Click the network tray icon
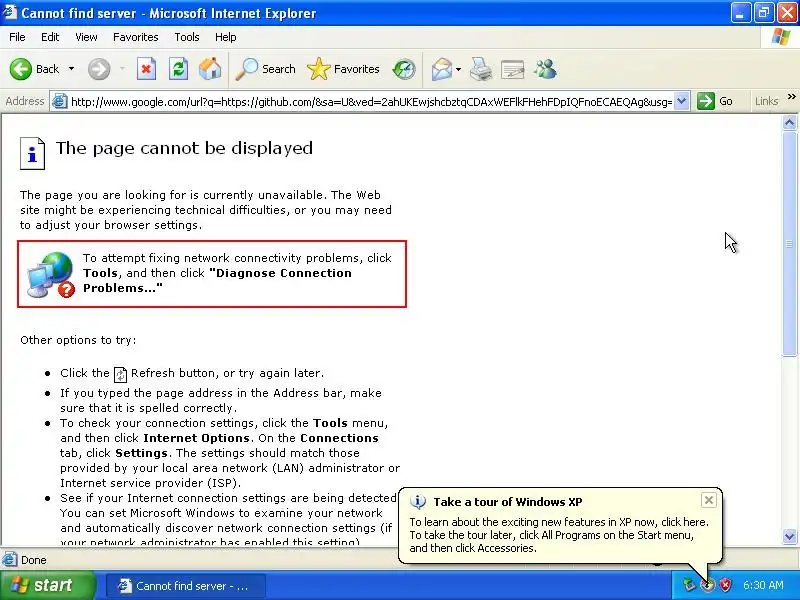 pyautogui.click(x=689, y=585)
